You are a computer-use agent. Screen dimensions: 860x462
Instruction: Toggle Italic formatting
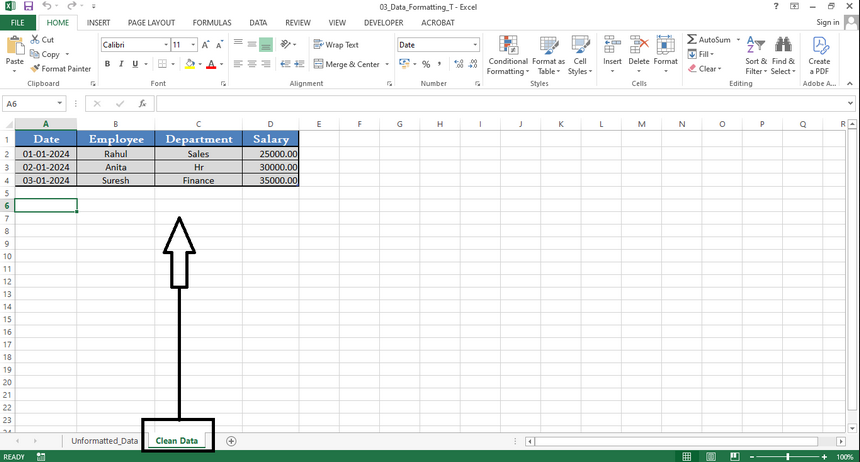[x=121, y=64]
